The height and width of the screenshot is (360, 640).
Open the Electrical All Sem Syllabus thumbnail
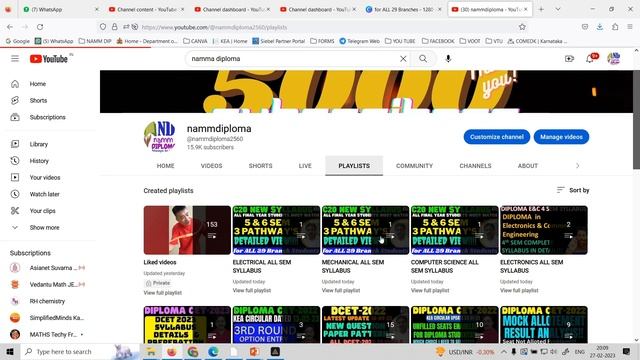point(276,230)
